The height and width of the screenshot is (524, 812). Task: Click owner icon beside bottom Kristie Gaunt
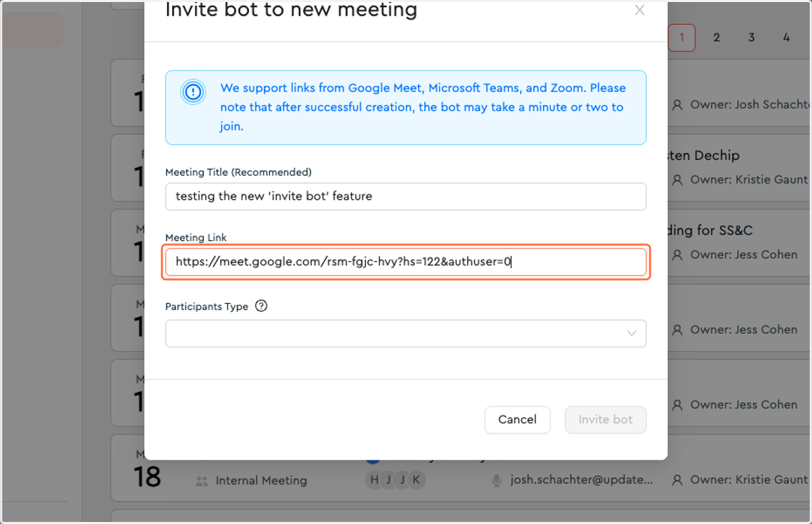[x=677, y=480]
